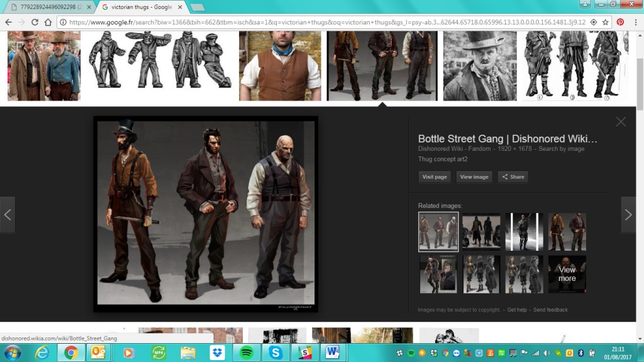Close the image preview panel
Screen dimensions: 644x362
[x=621, y=122]
